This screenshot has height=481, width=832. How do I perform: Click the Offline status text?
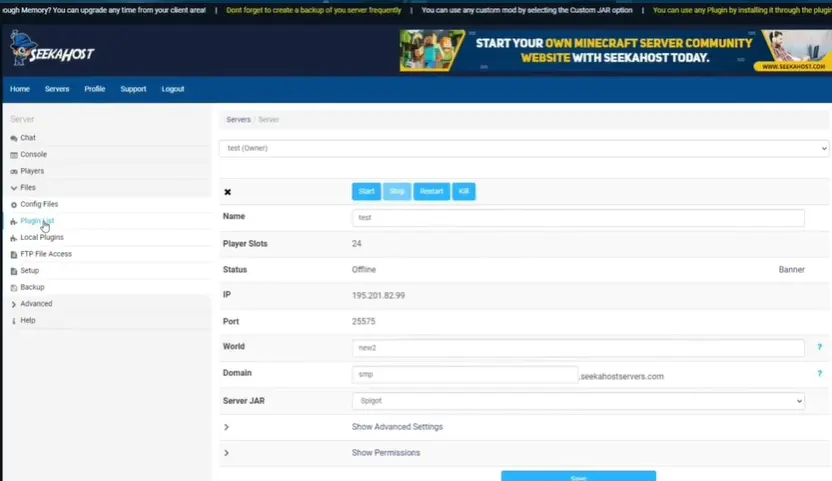(x=363, y=270)
